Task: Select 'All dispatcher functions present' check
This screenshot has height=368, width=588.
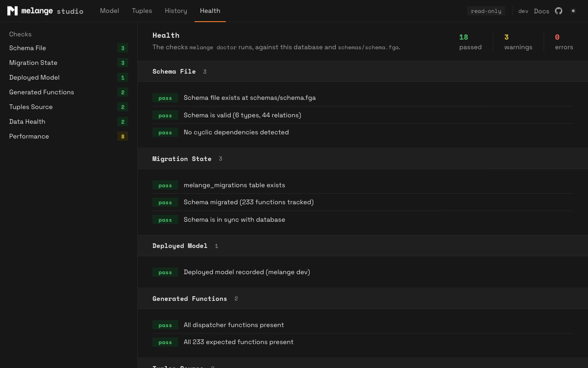Action: point(363,325)
